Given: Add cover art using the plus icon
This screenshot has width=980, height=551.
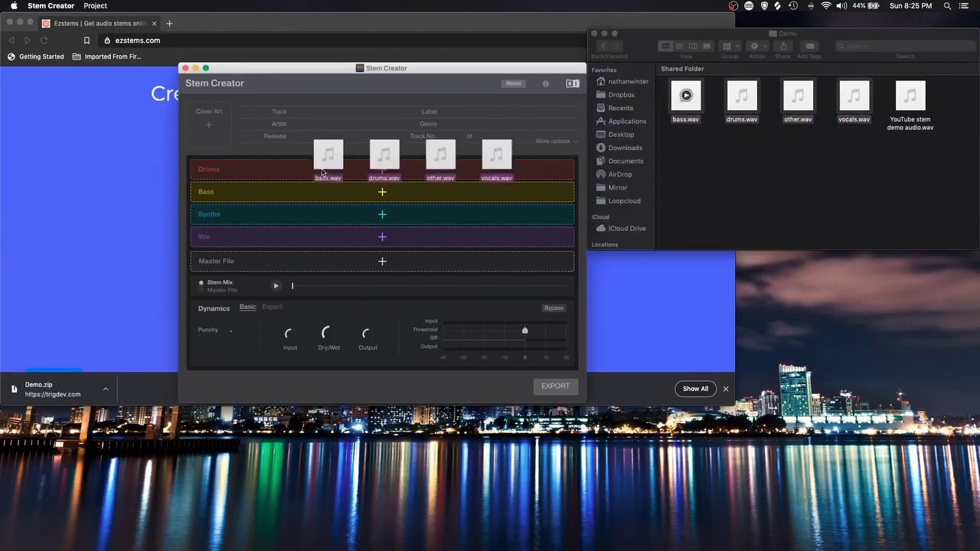Looking at the screenshot, I should coord(208,125).
